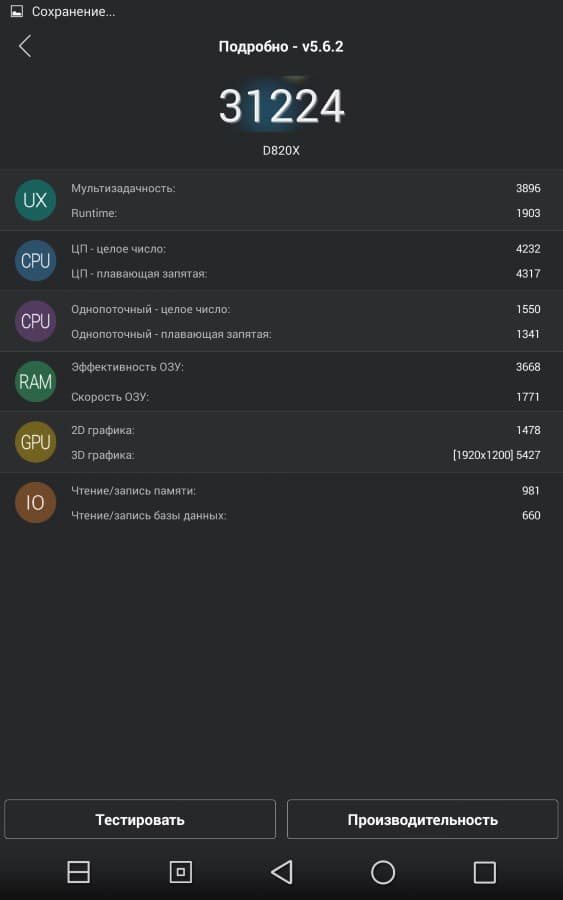563x900 pixels.
Task: Tap the back arrow at top left
Action: pyautogui.click(x=25, y=46)
